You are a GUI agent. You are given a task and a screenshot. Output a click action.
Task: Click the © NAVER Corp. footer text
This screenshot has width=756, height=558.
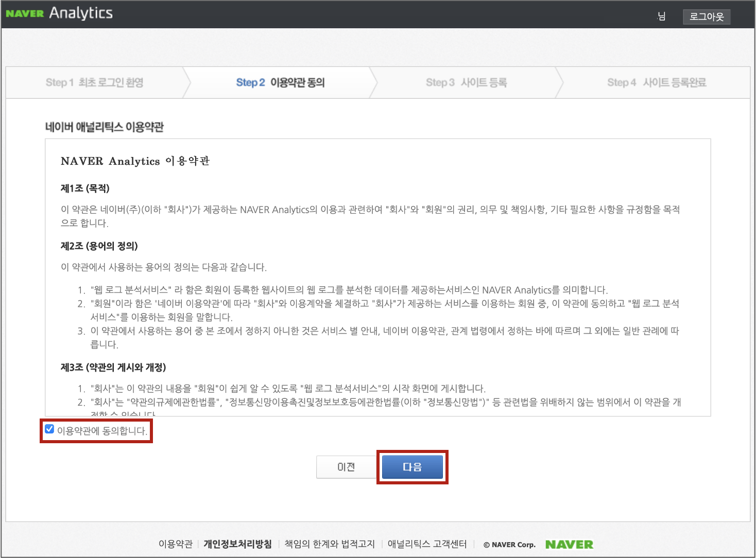(509, 545)
